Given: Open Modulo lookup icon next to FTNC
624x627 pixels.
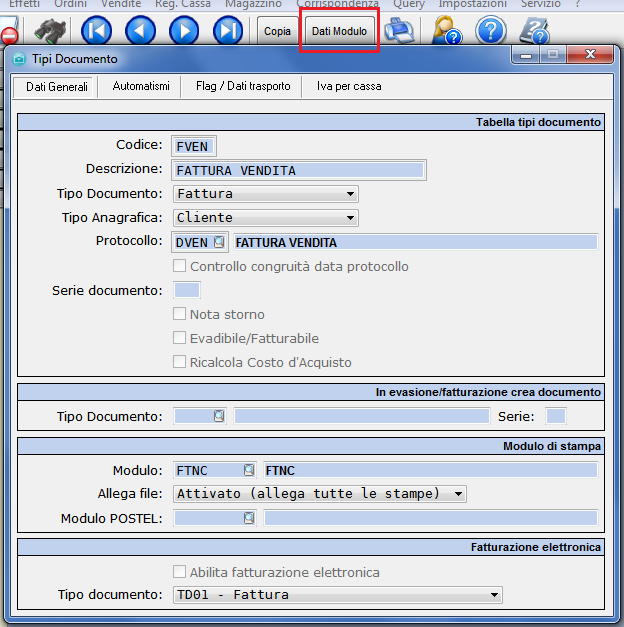Looking at the screenshot, I should click(248, 469).
